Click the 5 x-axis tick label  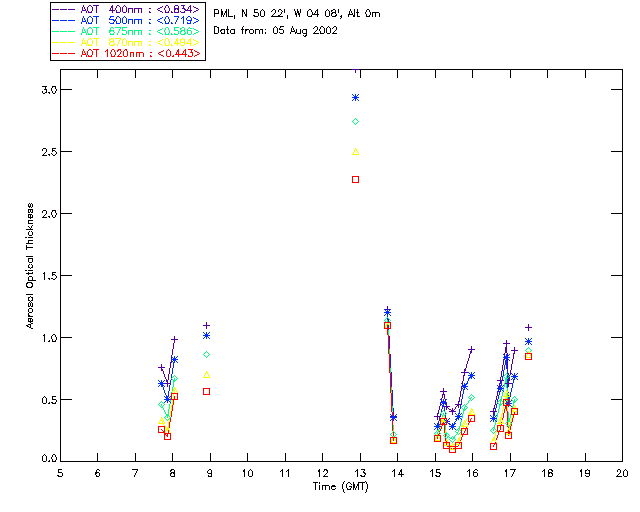[x=60, y=473]
